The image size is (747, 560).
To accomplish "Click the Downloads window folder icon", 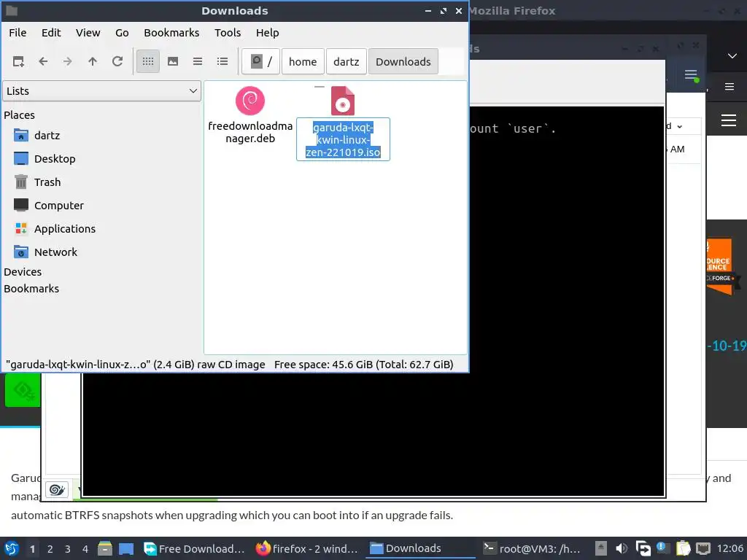I will pyautogui.click(x=12, y=10).
